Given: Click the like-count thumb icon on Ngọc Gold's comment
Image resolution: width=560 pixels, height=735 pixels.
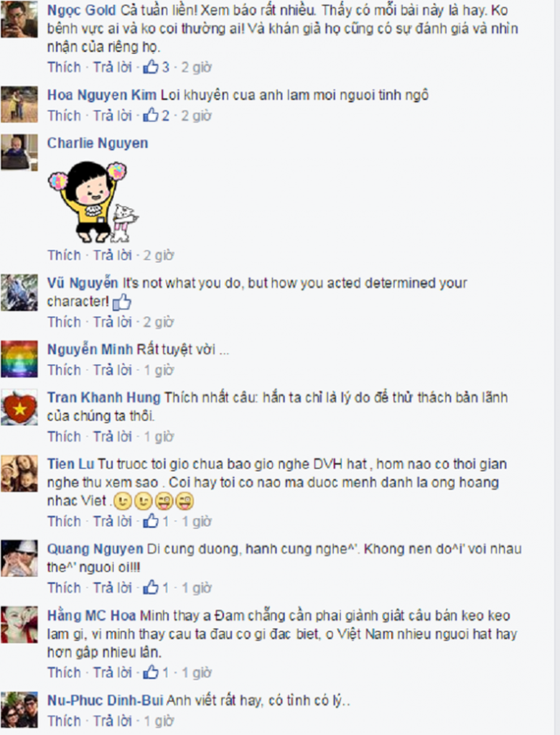Looking at the screenshot, I should click(x=151, y=67).
